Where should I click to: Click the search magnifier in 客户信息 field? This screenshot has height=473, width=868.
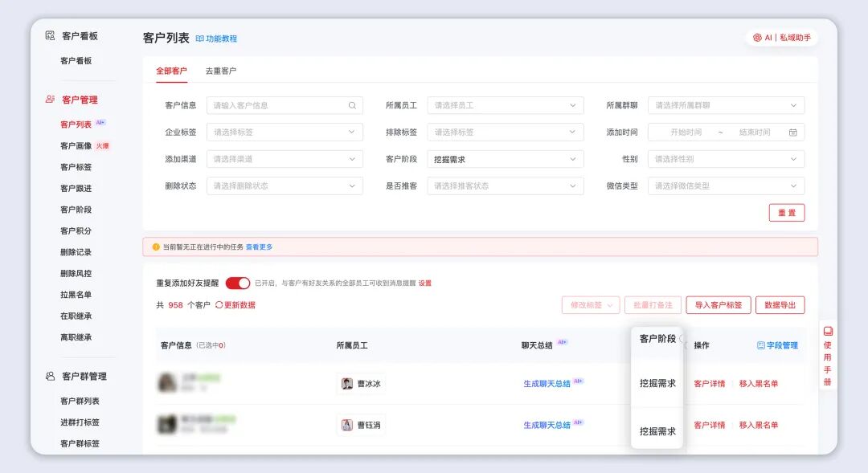(x=351, y=105)
